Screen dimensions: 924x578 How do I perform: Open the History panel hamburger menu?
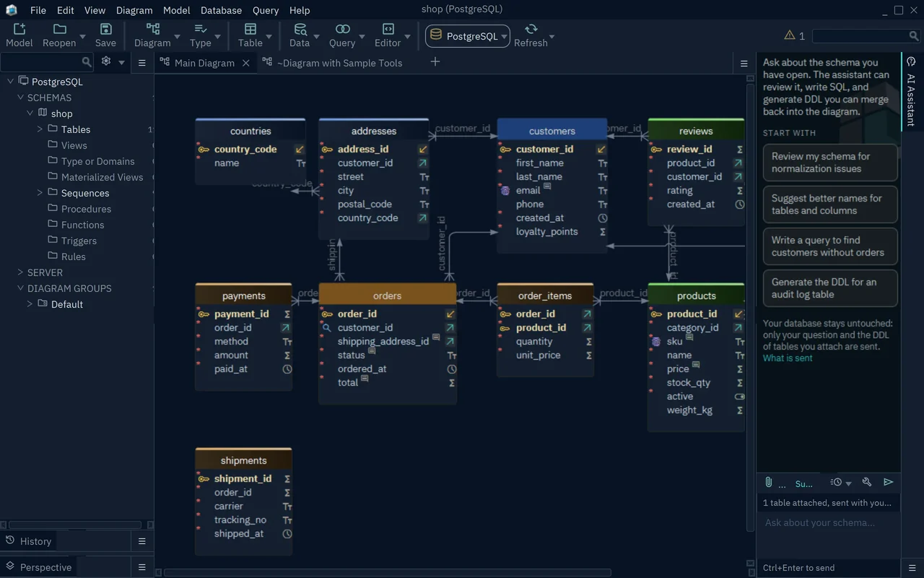142,541
